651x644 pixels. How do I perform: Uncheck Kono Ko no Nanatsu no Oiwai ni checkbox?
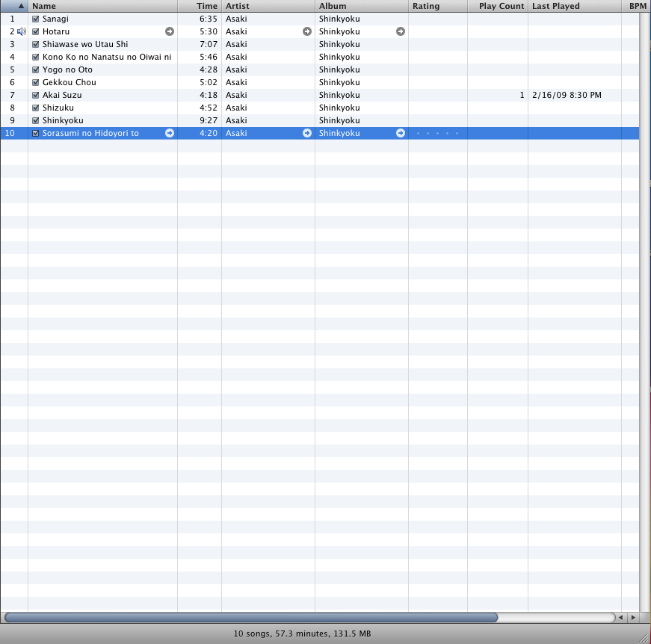click(x=36, y=58)
